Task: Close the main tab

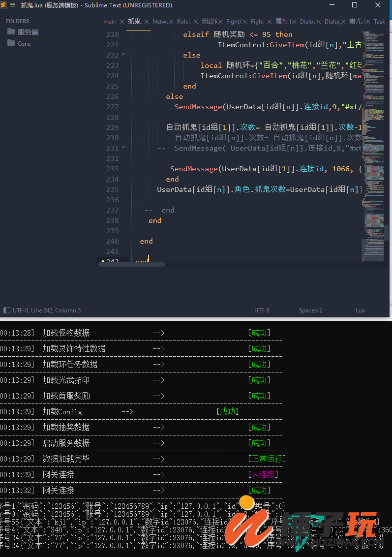Action: coord(122,22)
